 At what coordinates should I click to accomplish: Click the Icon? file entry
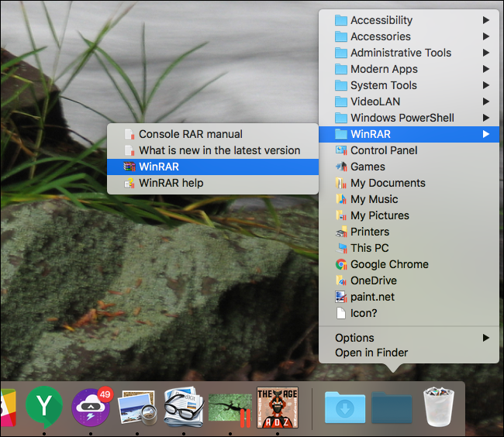point(409,313)
